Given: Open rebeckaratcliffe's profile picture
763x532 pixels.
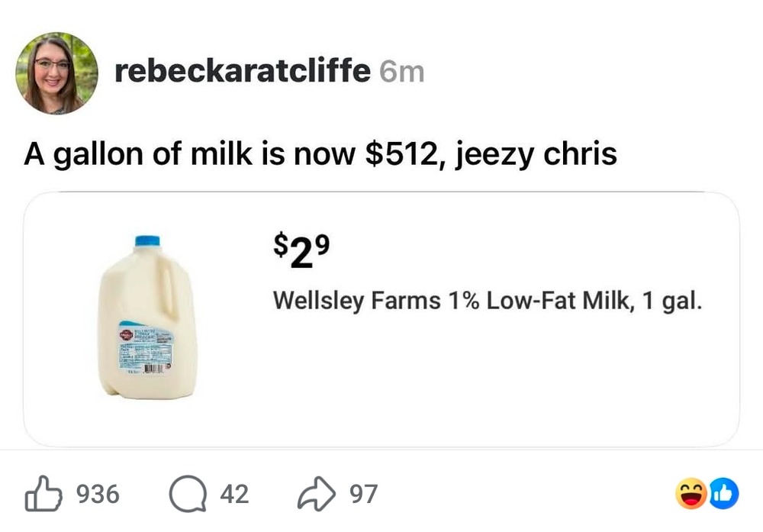Looking at the screenshot, I should [x=56, y=73].
